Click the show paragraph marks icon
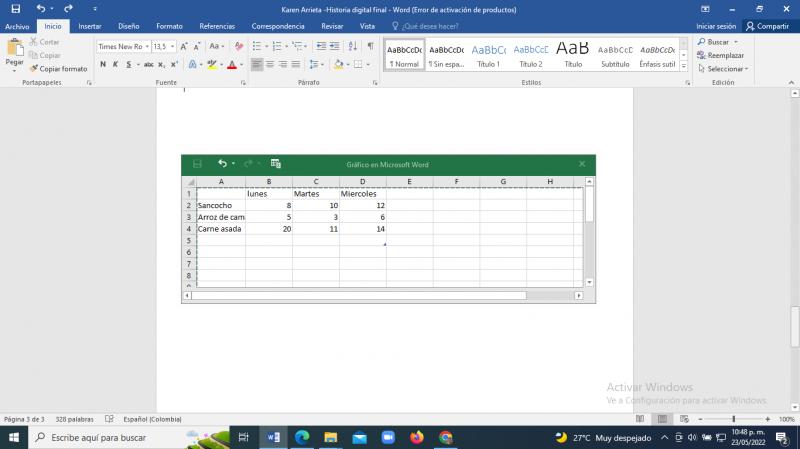Screen dimensions: 800x449 [370, 46]
